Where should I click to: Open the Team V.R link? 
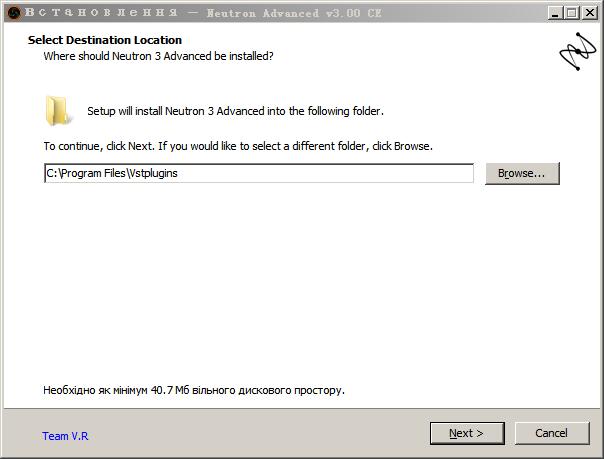point(65,436)
